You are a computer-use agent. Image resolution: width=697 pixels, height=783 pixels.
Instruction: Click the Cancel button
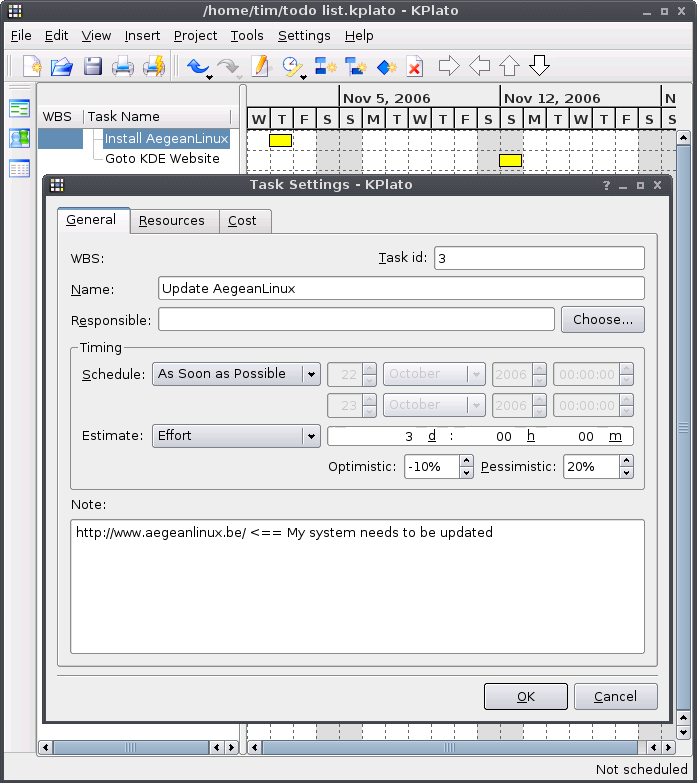[x=616, y=697]
